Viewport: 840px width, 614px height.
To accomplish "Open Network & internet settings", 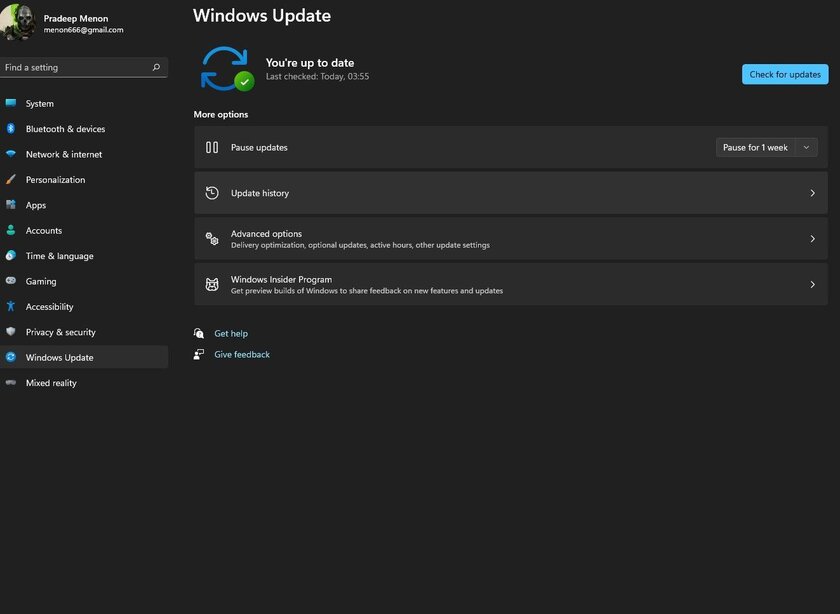I will tap(84, 154).
